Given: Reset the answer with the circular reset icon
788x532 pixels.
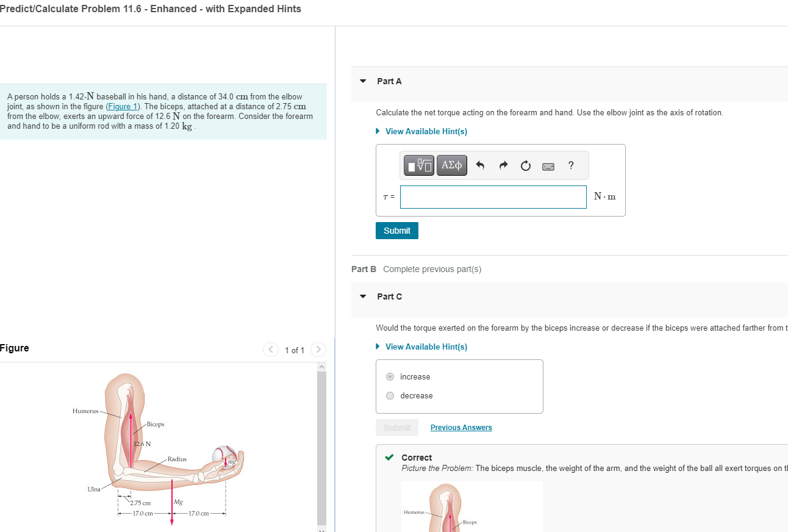Looking at the screenshot, I should (x=525, y=165).
